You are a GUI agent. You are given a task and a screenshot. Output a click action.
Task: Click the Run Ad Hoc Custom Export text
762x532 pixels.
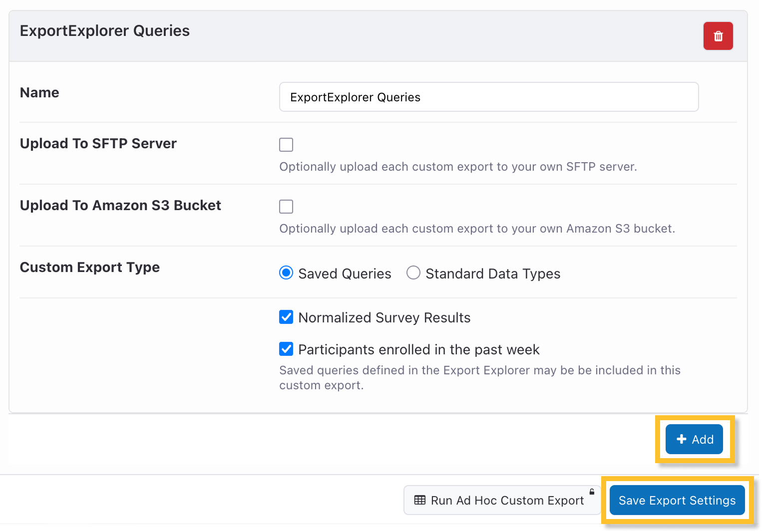(507, 501)
